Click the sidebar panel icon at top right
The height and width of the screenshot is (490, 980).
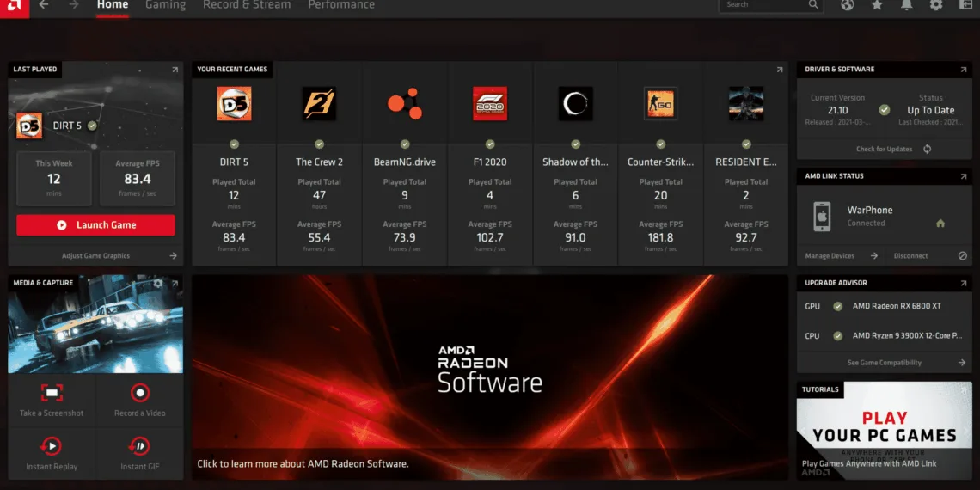tap(965, 5)
